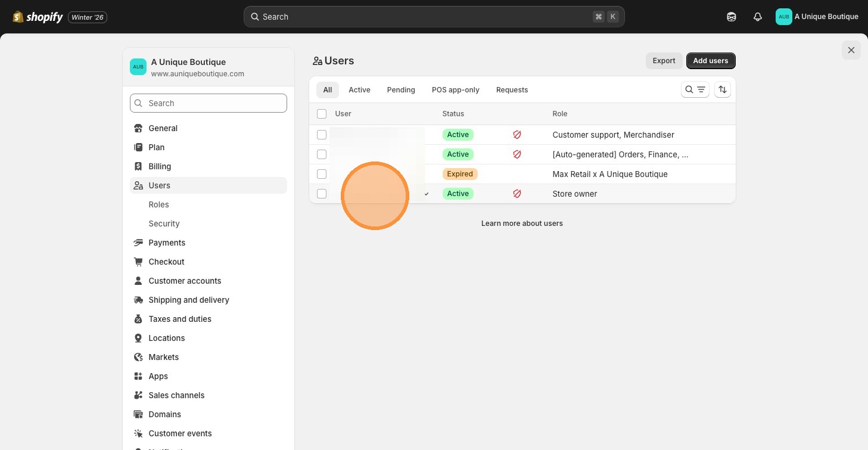Click security shield in Store owner row

click(x=517, y=194)
